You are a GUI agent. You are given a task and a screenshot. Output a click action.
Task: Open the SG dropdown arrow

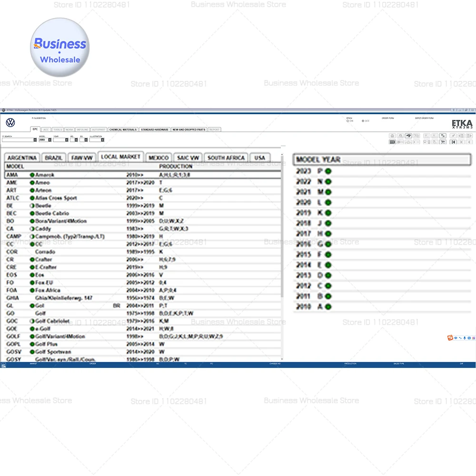86,140
